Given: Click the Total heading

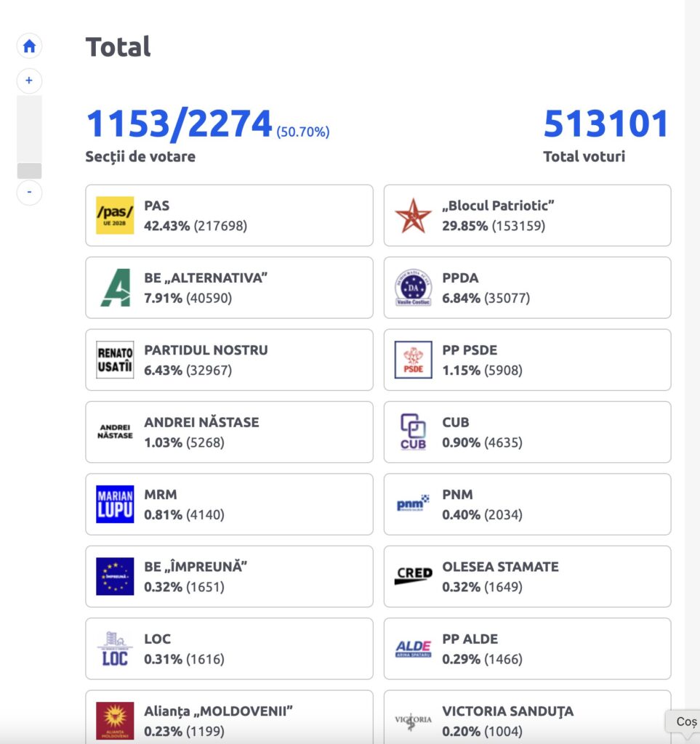Looking at the screenshot, I should point(118,46).
